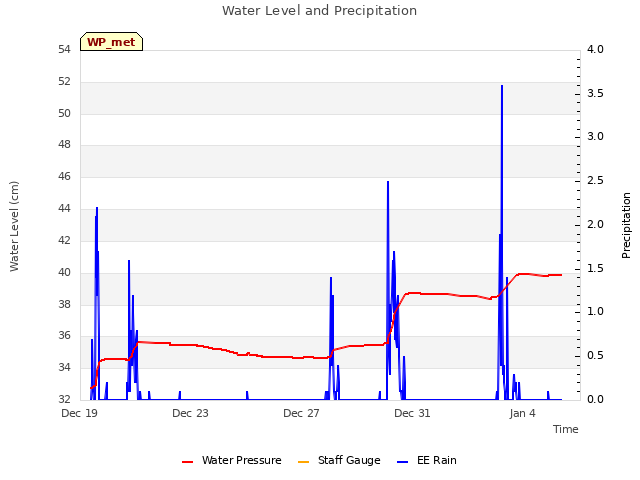Click the rain peak near Dec 28
Screen dimensions: 640x480
tap(331, 278)
